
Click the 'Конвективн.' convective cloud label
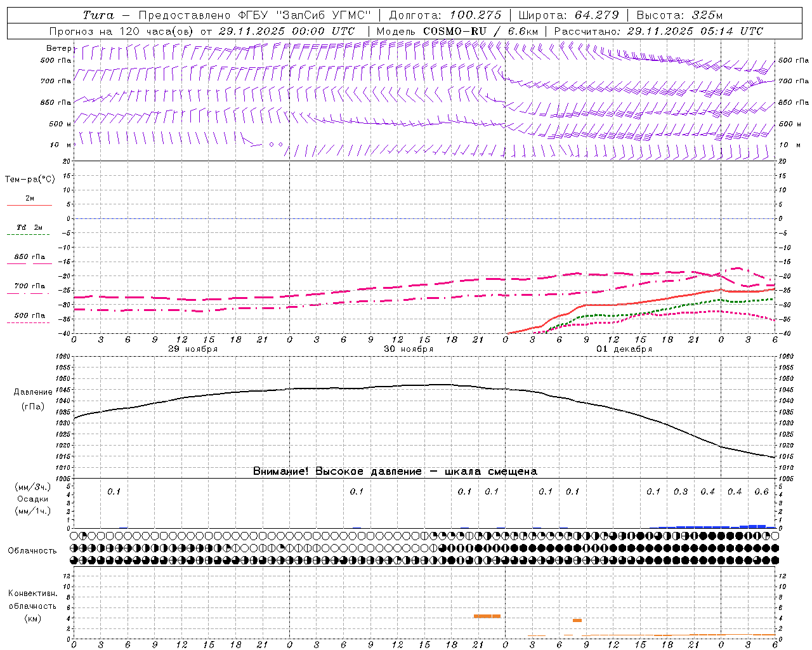[x=32, y=594]
